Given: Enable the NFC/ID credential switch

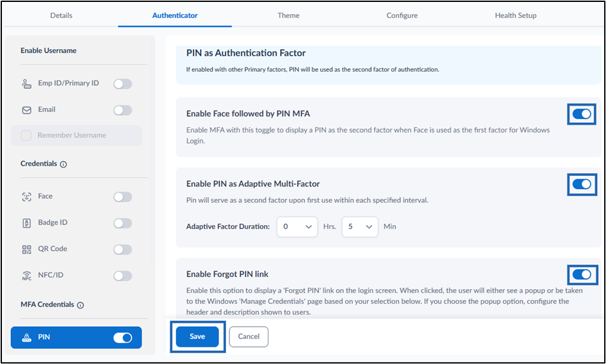Looking at the screenshot, I should [x=122, y=276].
